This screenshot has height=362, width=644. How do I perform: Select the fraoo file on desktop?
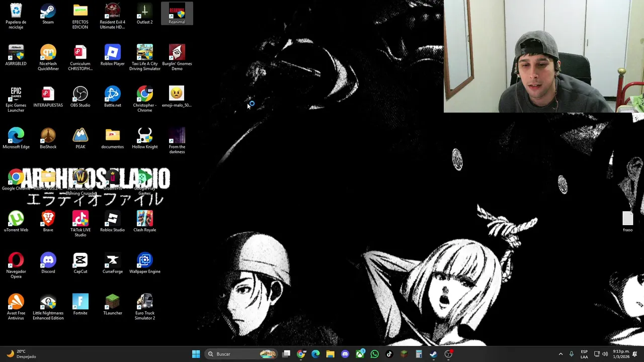point(627,222)
